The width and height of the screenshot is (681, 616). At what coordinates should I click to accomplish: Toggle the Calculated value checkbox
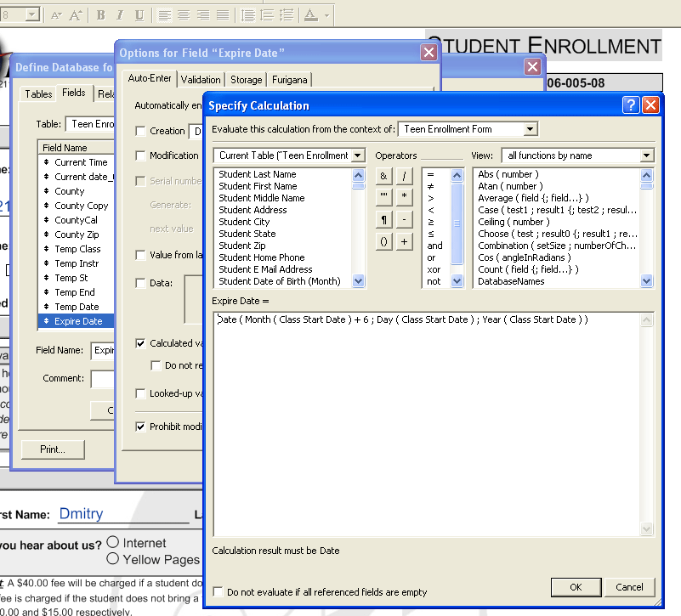click(141, 343)
